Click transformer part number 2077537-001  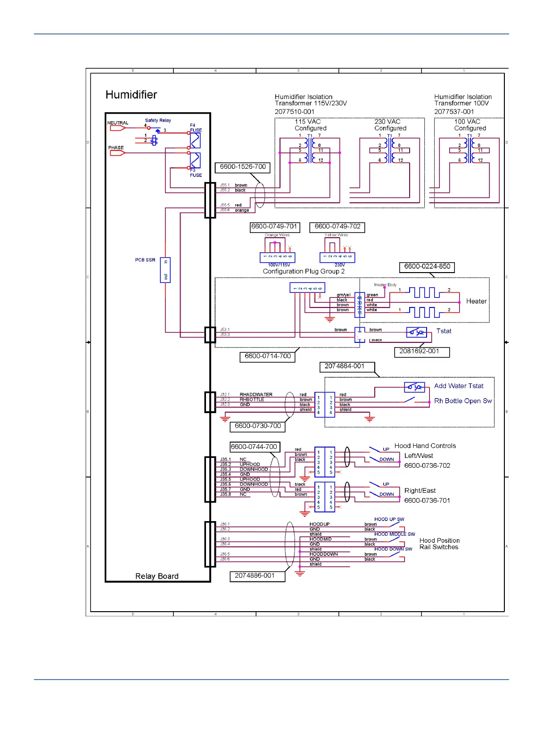454,112
